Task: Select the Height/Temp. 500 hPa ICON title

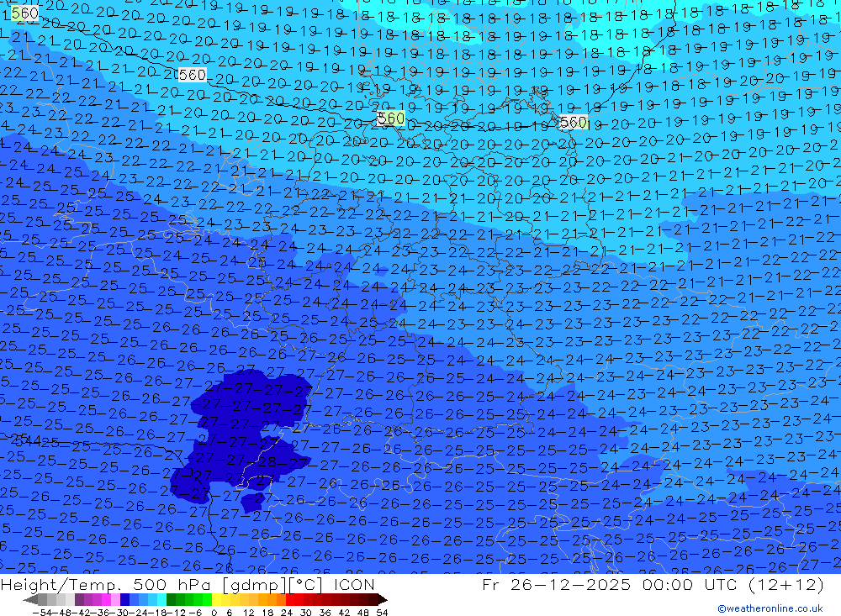Action: [x=188, y=584]
